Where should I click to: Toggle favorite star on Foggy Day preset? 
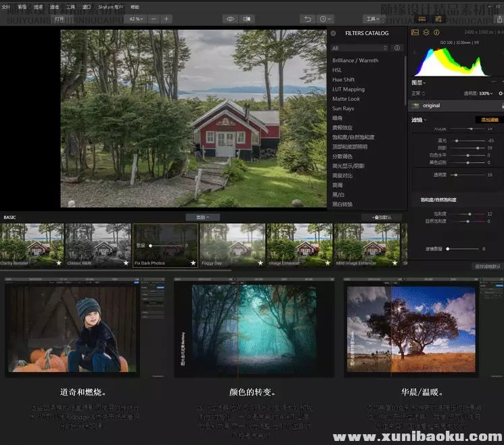259,262
